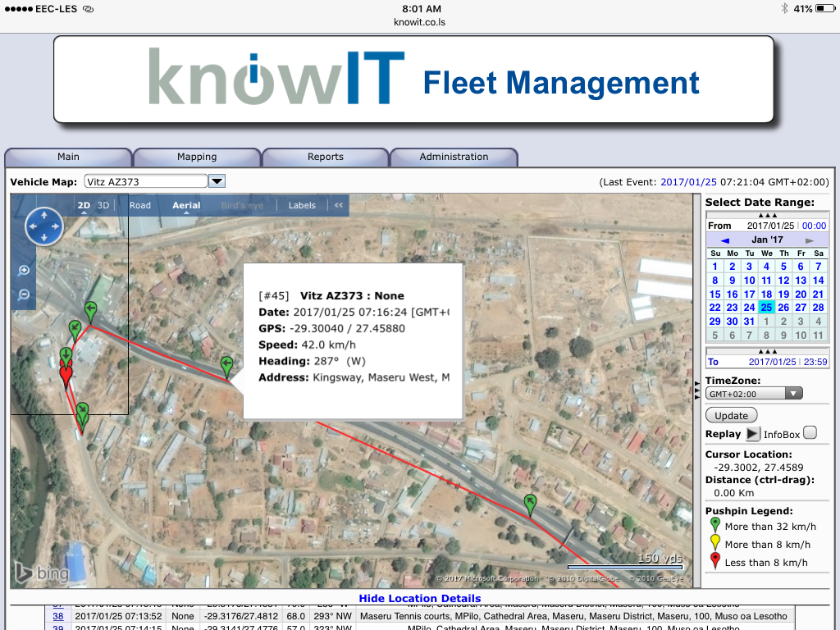Tap the battery indicator in status bar

click(x=825, y=8)
